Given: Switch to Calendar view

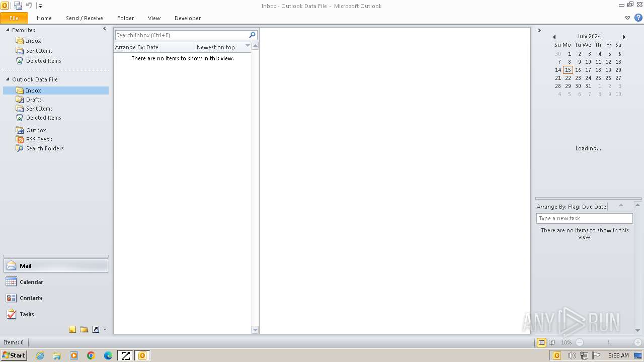Looking at the screenshot, I should click(x=56, y=282).
